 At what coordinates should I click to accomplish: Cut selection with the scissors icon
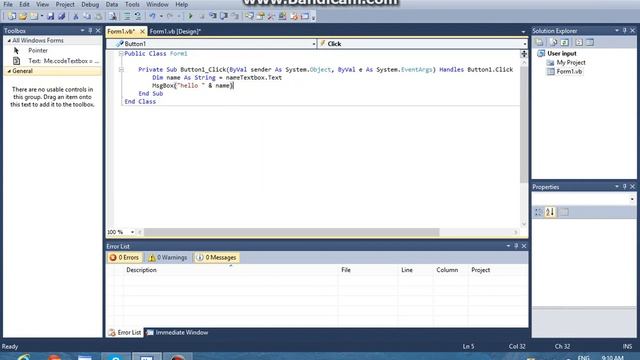point(76,16)
